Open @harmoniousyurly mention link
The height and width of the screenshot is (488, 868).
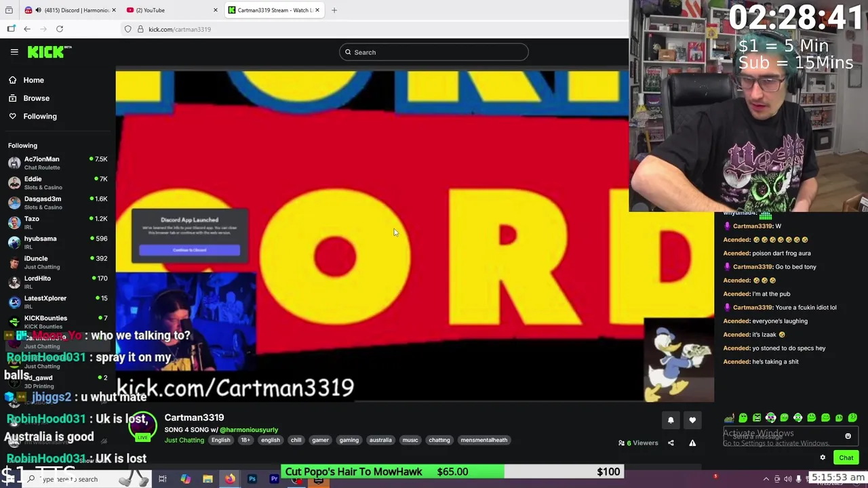point(249,430)
